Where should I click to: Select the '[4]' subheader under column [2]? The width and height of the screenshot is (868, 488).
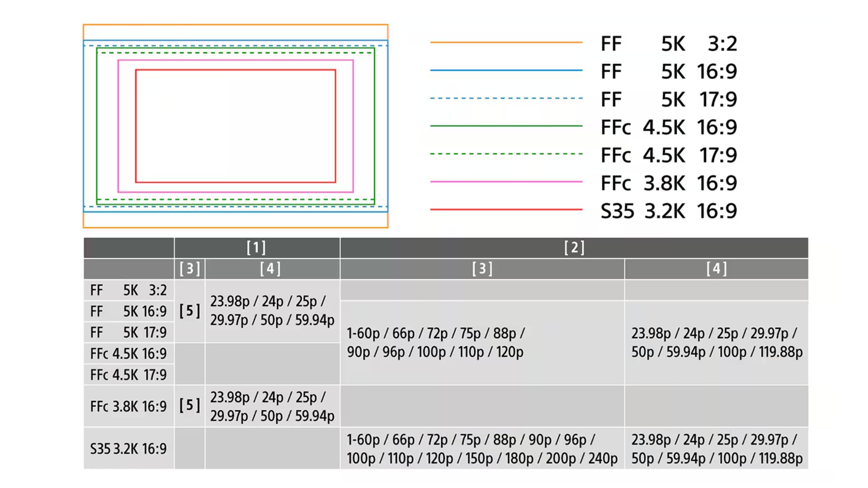[x=717, y=269]
